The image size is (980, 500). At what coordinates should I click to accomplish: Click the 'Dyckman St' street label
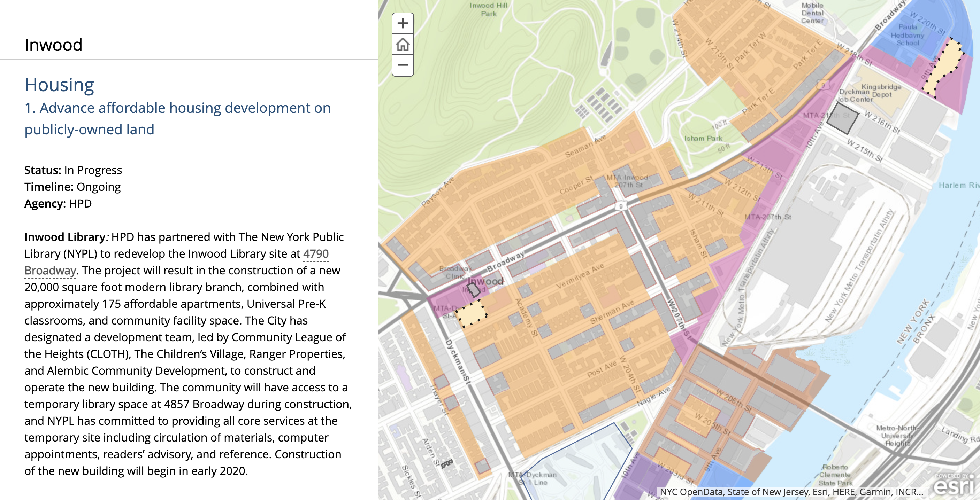(x=458, y=362)
